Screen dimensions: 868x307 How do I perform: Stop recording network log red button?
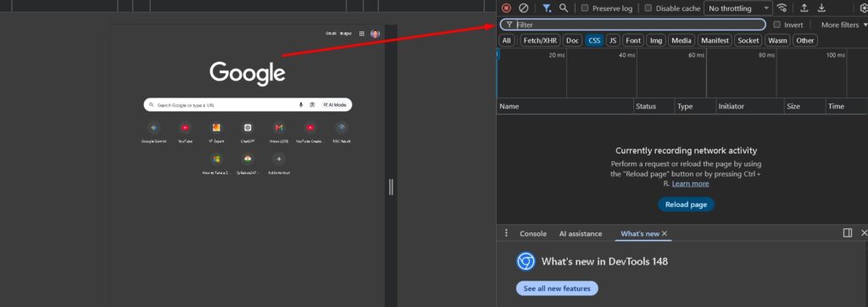point(506,8)
